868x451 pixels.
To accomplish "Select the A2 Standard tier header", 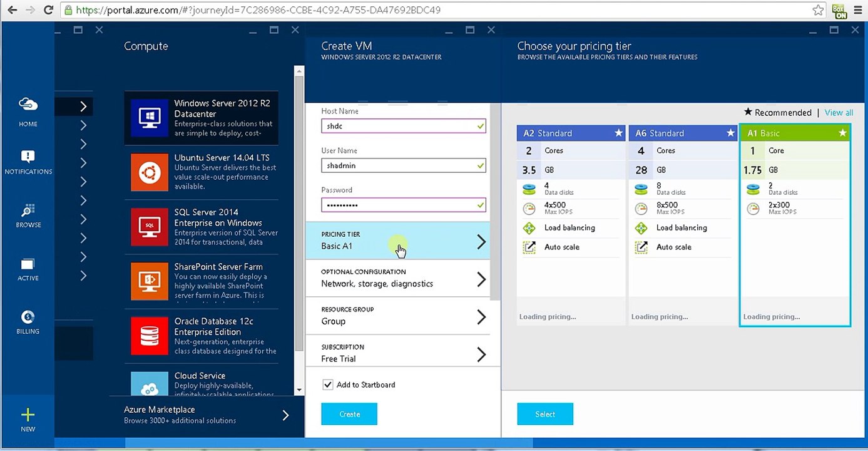I will (571, 133).
